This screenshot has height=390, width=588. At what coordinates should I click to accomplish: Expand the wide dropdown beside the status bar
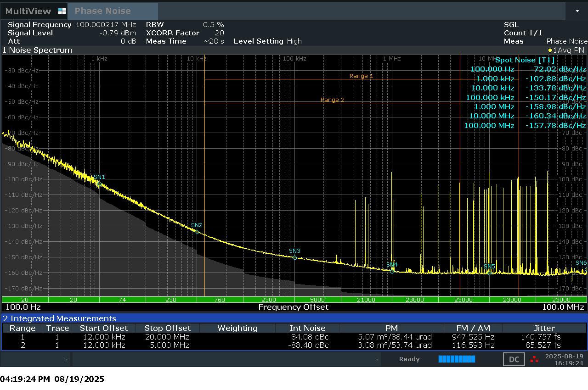coord(376,359)
